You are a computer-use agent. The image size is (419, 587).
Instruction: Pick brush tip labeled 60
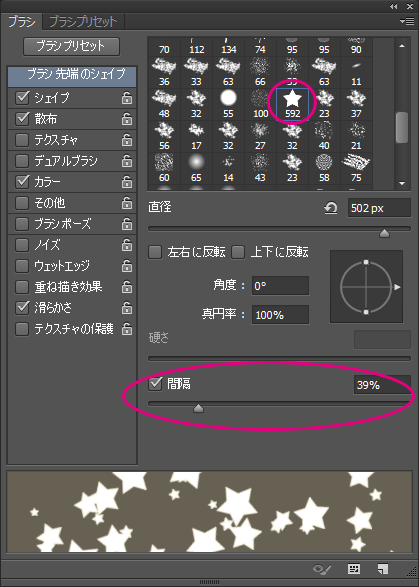(x=164, y=168)
